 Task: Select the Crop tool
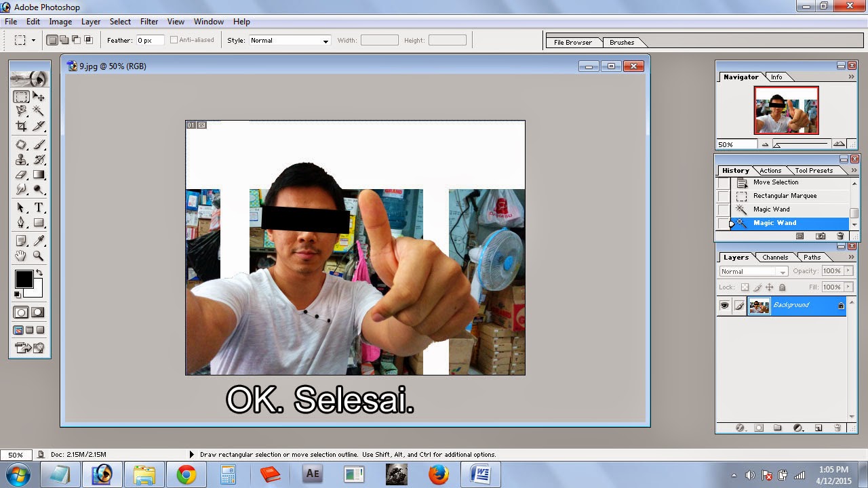21,126
